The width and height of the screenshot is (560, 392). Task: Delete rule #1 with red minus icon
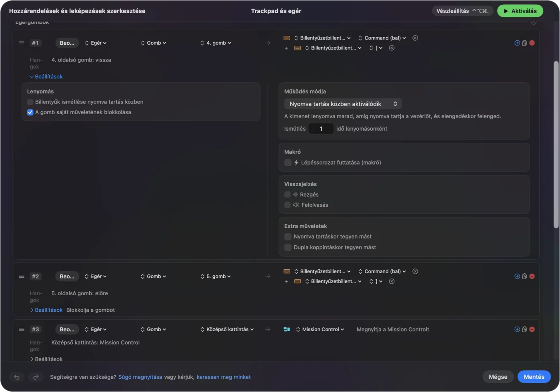(x=532, y=43)
